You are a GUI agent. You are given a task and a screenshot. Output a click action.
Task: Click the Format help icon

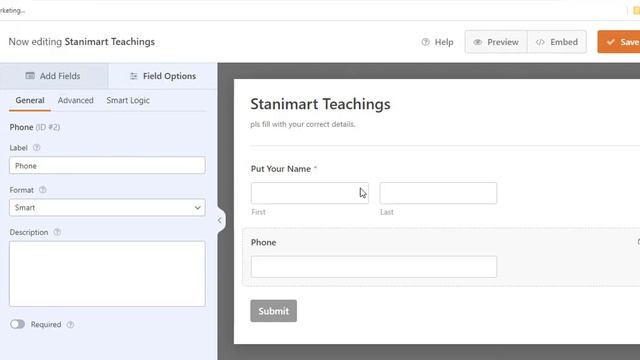42,190
